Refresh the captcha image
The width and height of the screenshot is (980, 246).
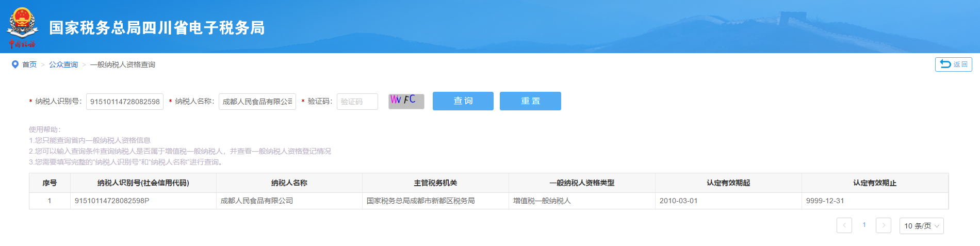point(406,101)
